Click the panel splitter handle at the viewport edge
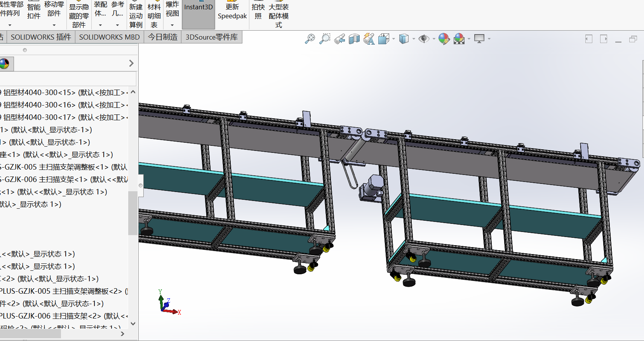Viewport: 644px width, 341px height. (x=141, y=185)
